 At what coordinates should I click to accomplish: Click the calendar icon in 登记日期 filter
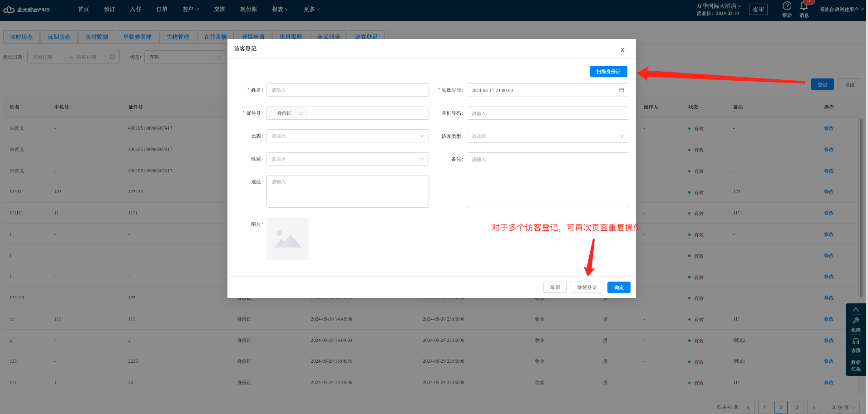coord(112,57)
